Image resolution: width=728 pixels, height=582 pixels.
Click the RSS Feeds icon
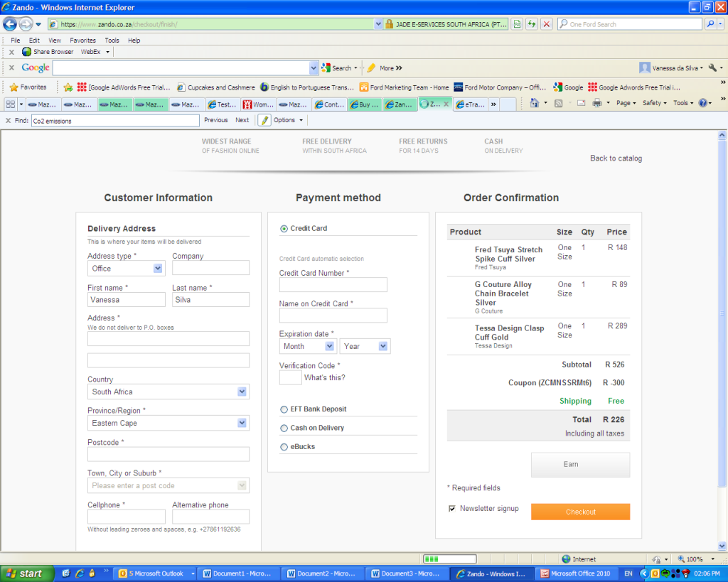(x=559, y=103)
